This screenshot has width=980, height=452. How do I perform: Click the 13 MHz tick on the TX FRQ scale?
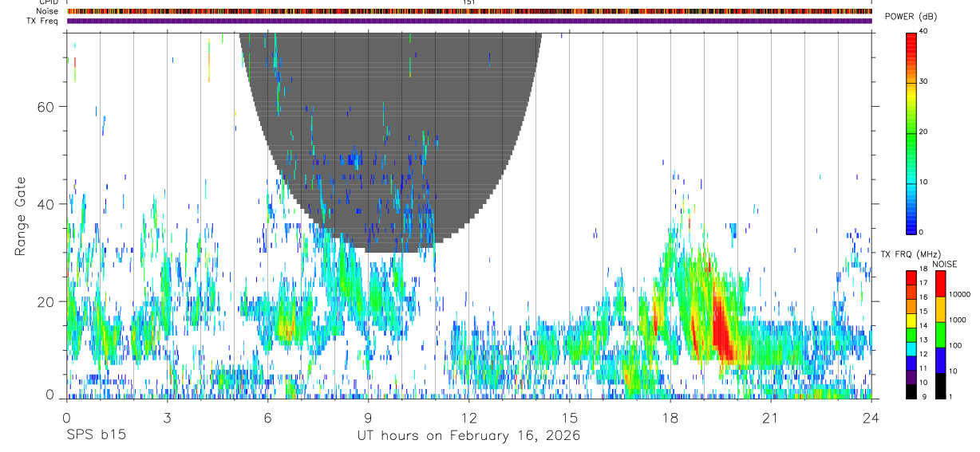923,340
